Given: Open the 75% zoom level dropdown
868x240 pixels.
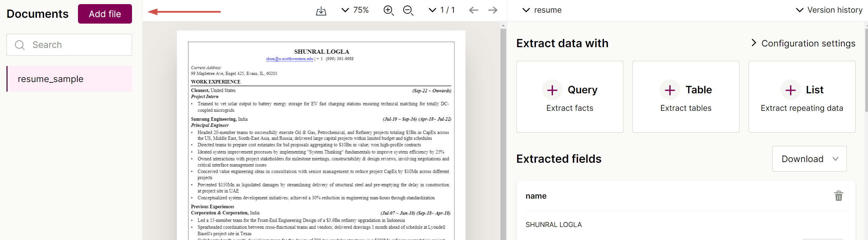Looking at the screenshot, I should coord(355,10).
